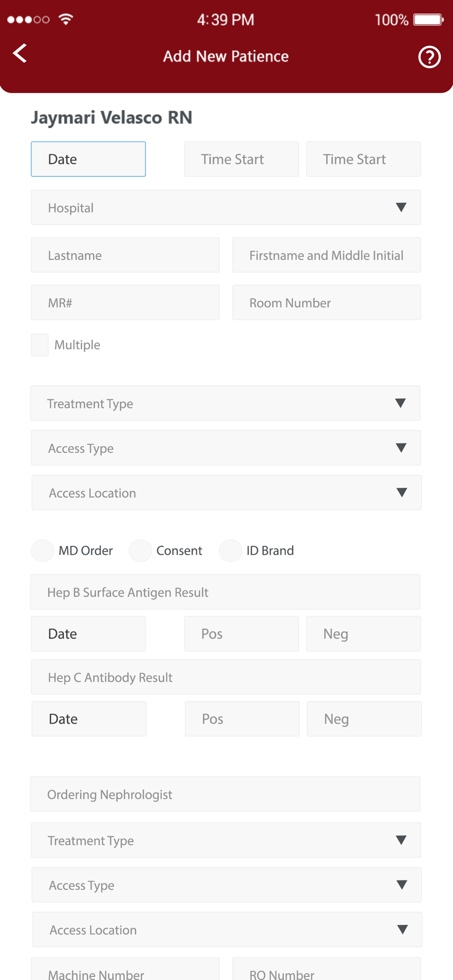Expand the first Access Type dropdown
Image resolution: width=453 pixels, height=980 pixels.
(226, 448)
